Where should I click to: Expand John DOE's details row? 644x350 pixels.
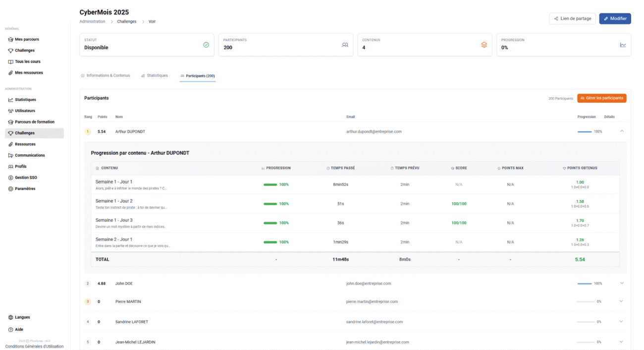click(622, 284)
